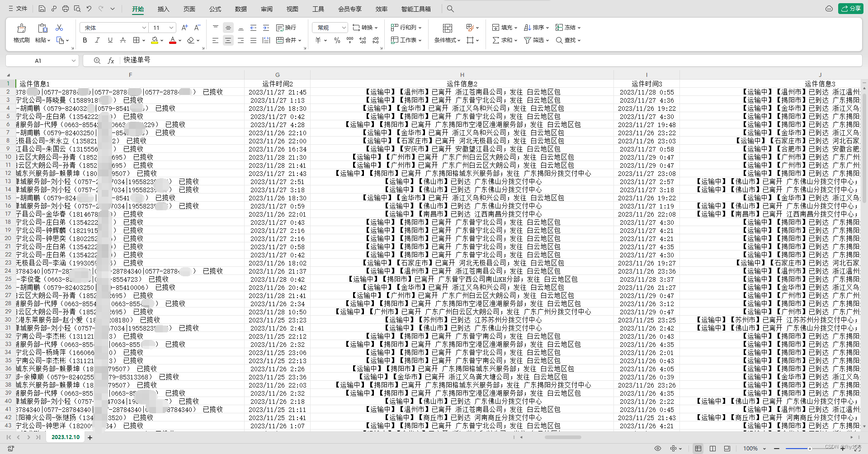Toggle Wrap Text (换行)
The image size is (868, 454).
point(287,28)
